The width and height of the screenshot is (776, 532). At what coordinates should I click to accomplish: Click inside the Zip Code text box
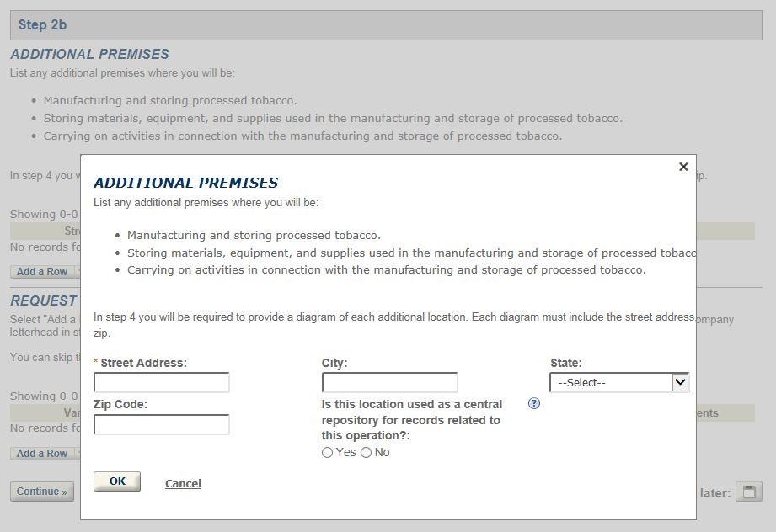coord(162,424)
